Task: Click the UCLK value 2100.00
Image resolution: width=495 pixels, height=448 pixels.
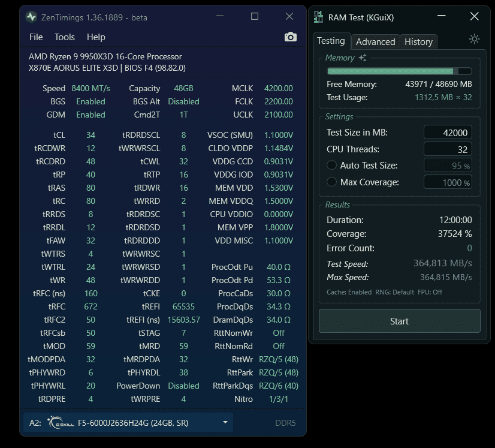Action: point(279,115)
